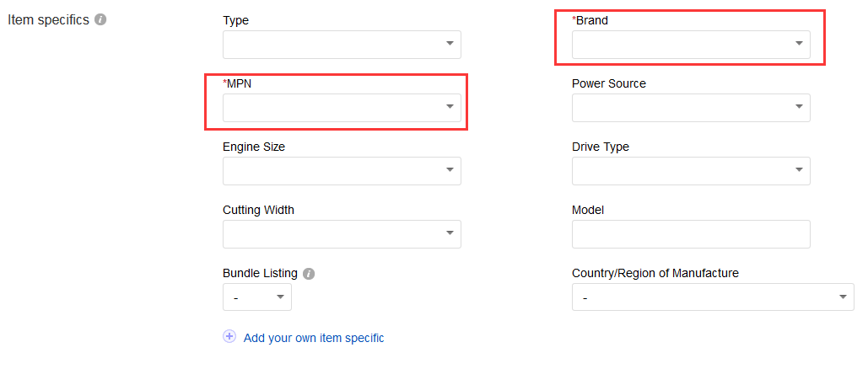
Task: Click into the Type combo box field
Action: tap(342, 45)
